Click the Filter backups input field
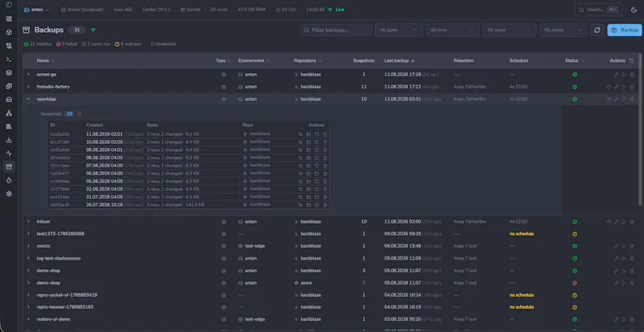644x332 pixels. click(336, 30)
